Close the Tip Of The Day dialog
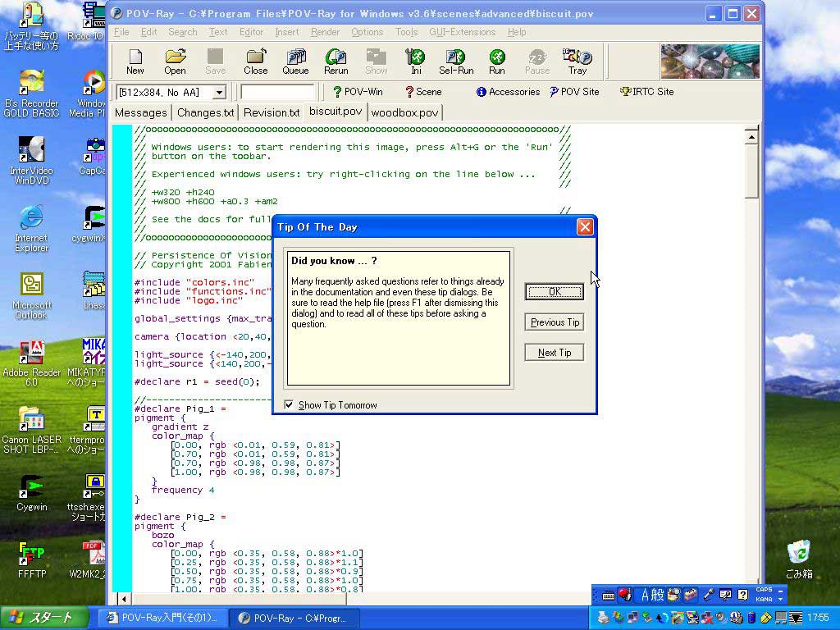Screen dimensions: 840x630 (584, 227)
